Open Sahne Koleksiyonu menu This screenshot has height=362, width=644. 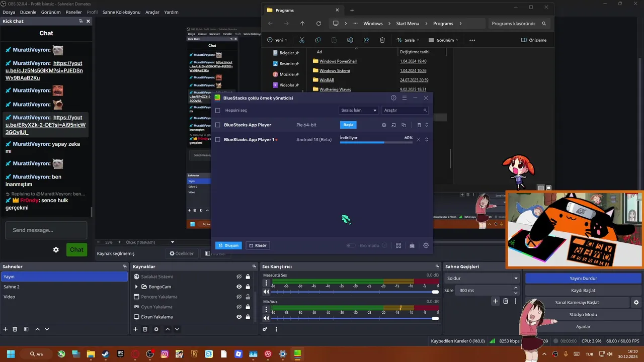pyautogui.click(x=121, y=12)
